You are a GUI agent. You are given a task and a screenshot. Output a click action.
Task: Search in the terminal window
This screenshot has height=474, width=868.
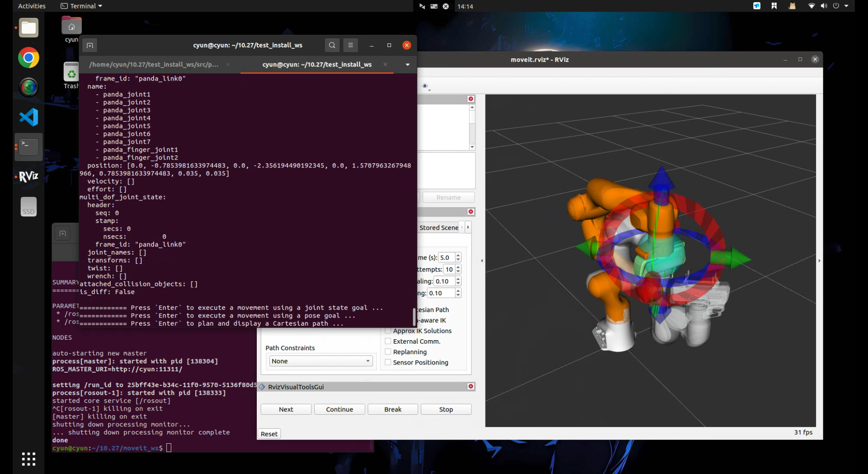[x=332, y=45]
